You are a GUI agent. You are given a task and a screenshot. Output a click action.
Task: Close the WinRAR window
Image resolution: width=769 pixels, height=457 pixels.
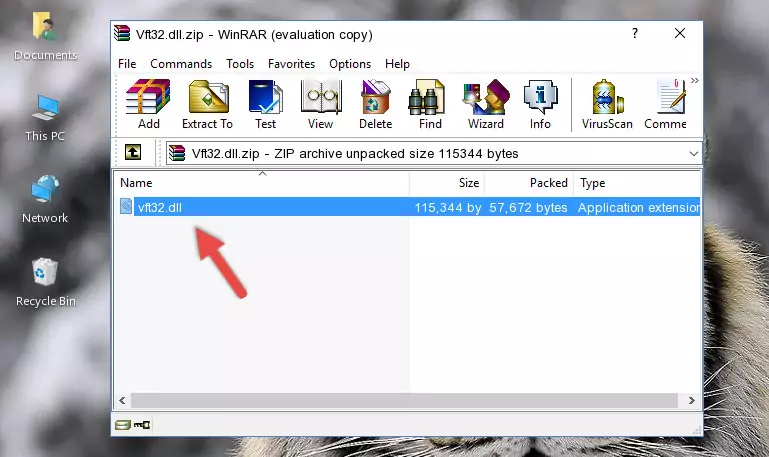pyautogui.click(x=680, y=33)
